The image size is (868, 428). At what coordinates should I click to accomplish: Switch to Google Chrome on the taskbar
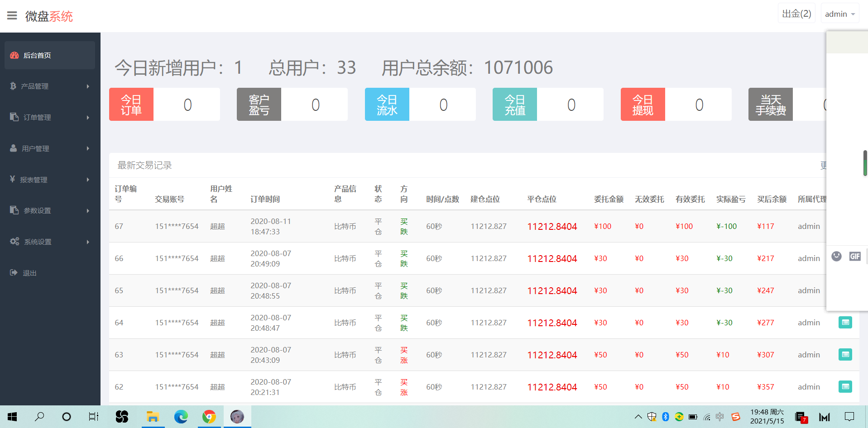tap(209, 417)
